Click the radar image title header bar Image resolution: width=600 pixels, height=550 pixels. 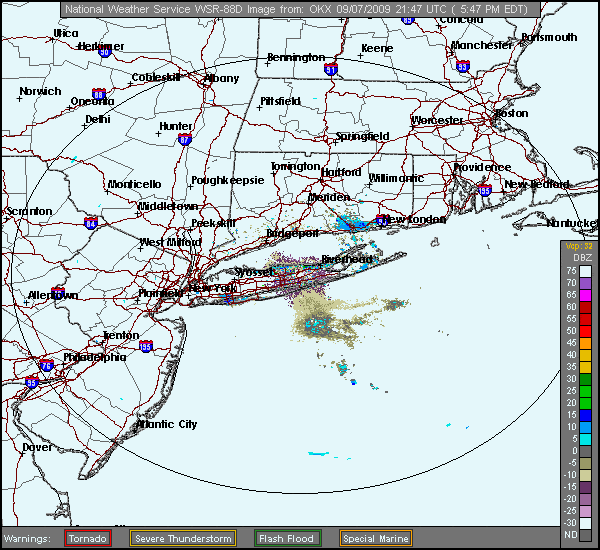click(300, 9)
